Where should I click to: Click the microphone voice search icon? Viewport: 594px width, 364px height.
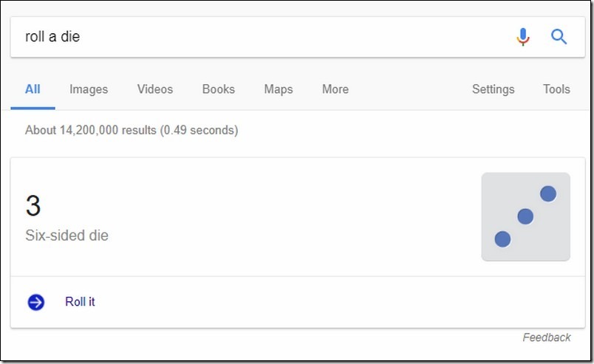(x=523, y=37)
